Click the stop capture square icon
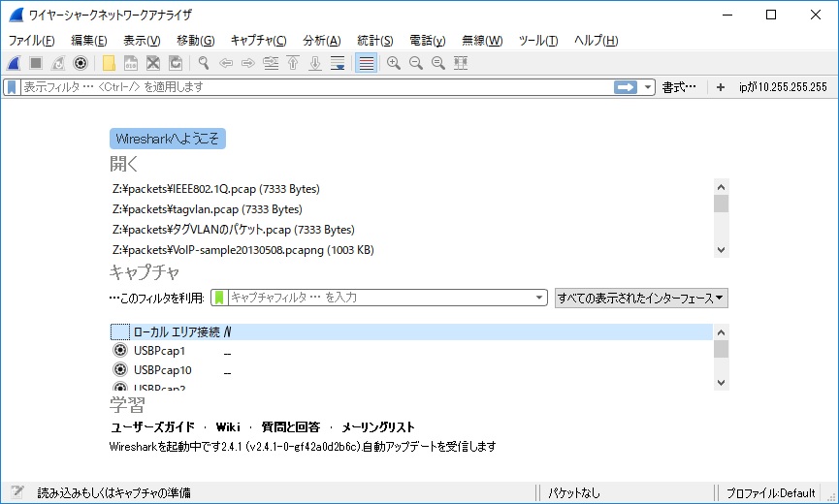 tap(36, 63)
